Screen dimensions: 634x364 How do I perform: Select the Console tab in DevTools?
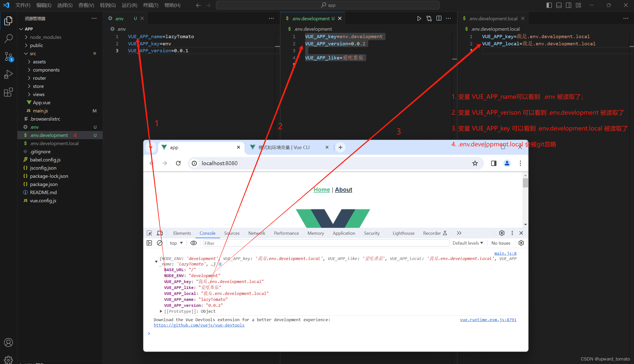point(207,233)
